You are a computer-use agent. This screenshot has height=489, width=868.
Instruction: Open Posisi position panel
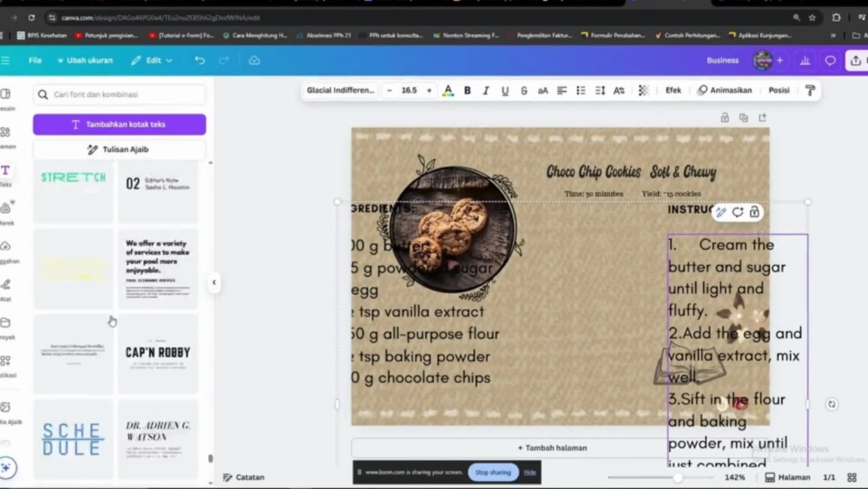coord(779,90)
